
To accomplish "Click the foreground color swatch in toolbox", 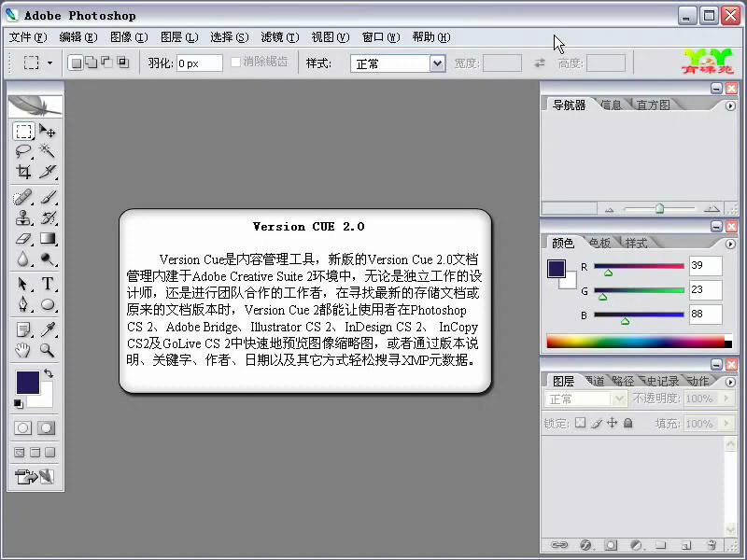I will pyautogui.click(x=27, y=383).
